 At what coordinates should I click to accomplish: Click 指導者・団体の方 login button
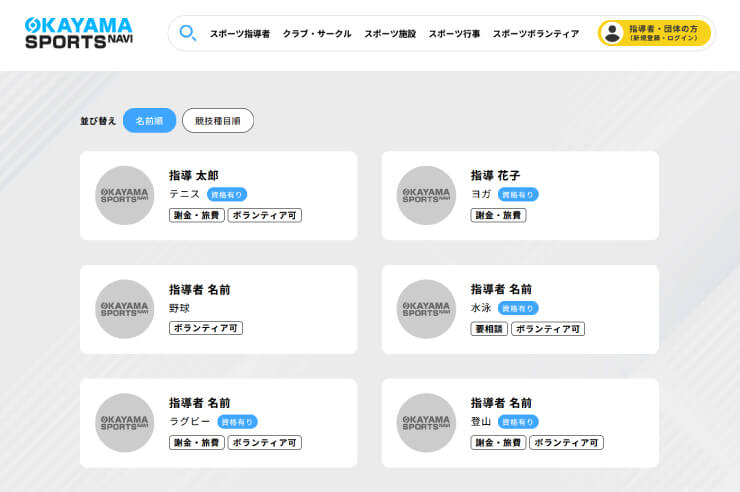point(654,33)
